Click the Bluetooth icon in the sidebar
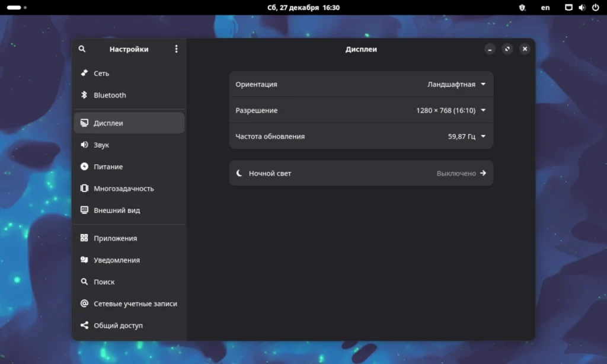607x364 pixels. click(x=84, y=95)
